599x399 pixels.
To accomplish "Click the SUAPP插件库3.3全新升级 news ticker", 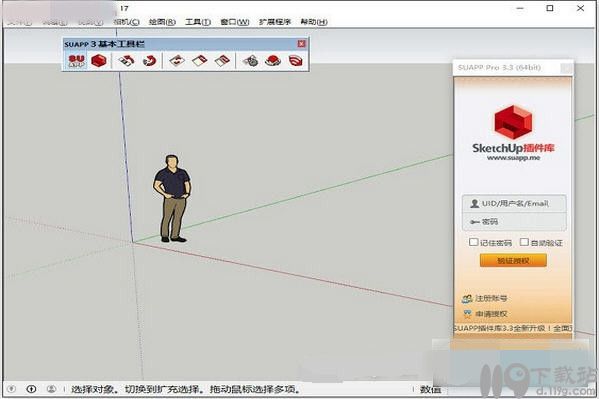I will [513, 328].
